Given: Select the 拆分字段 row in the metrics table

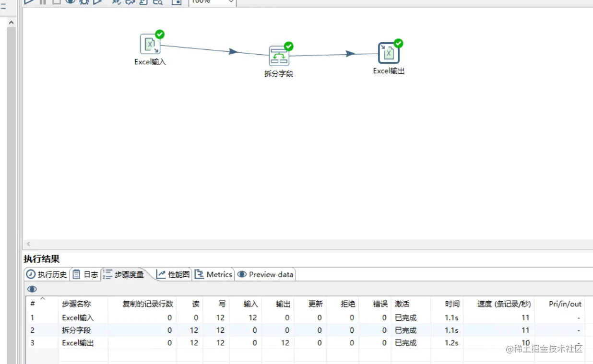Looking at the screenshot, I should (306, 330).
